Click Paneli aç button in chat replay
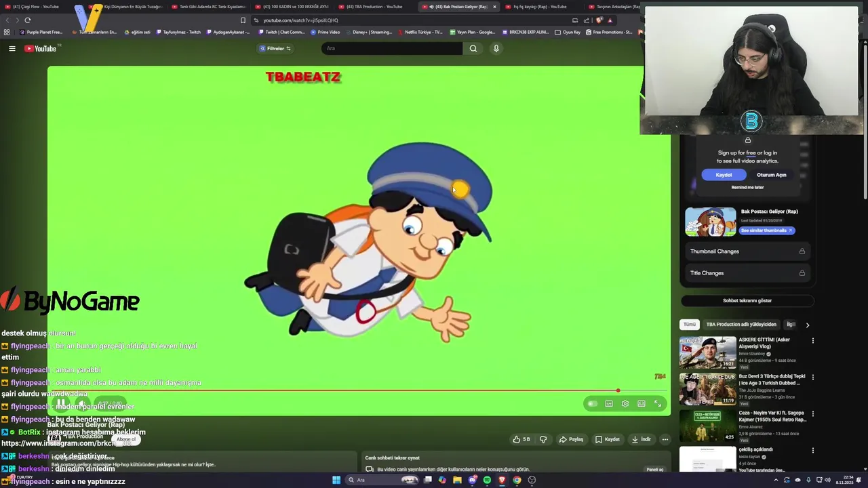The image size is (868, 488). point(655,470)
